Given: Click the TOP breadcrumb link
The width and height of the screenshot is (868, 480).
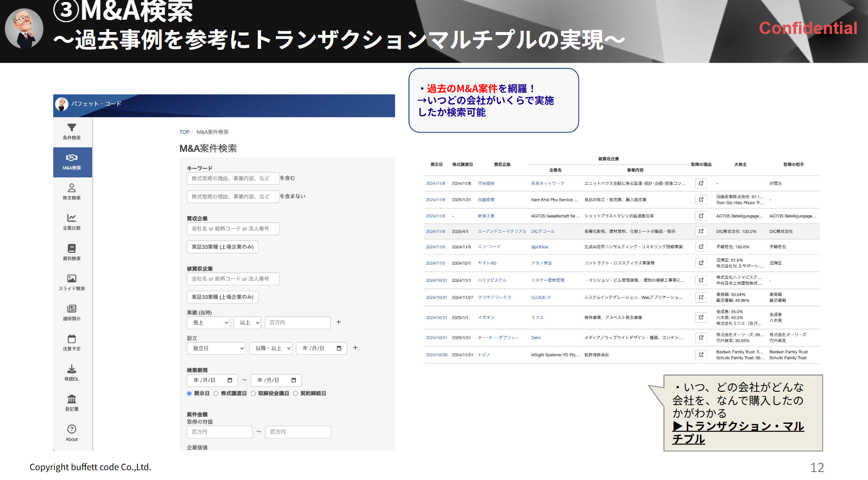Looking at the screenshot, I should click(184, 132).
